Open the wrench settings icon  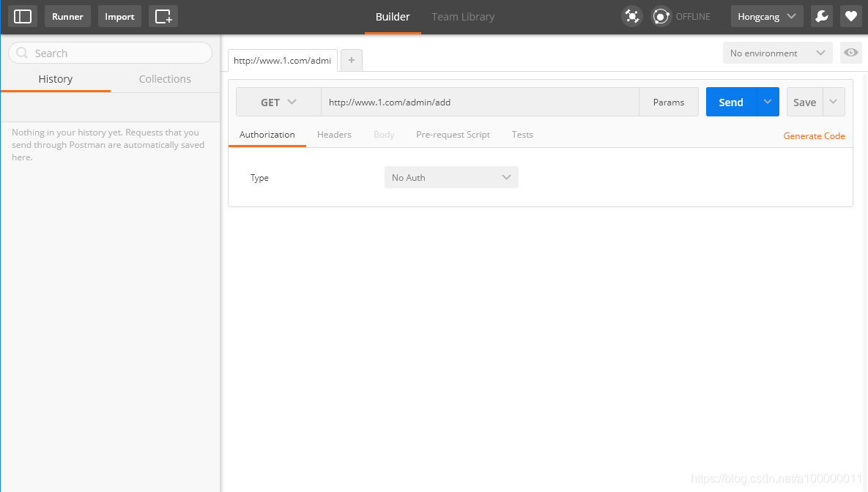click(822, 17)
